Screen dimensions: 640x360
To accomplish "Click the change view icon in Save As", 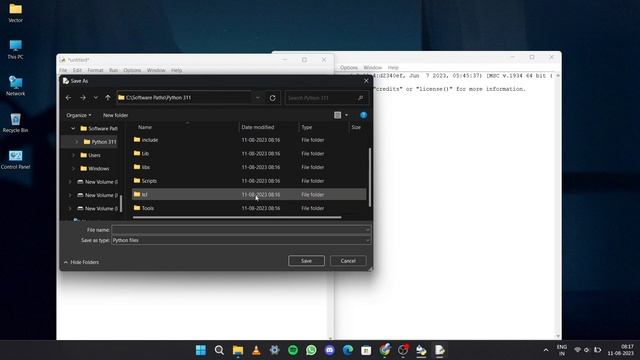I will pos(338,115).
